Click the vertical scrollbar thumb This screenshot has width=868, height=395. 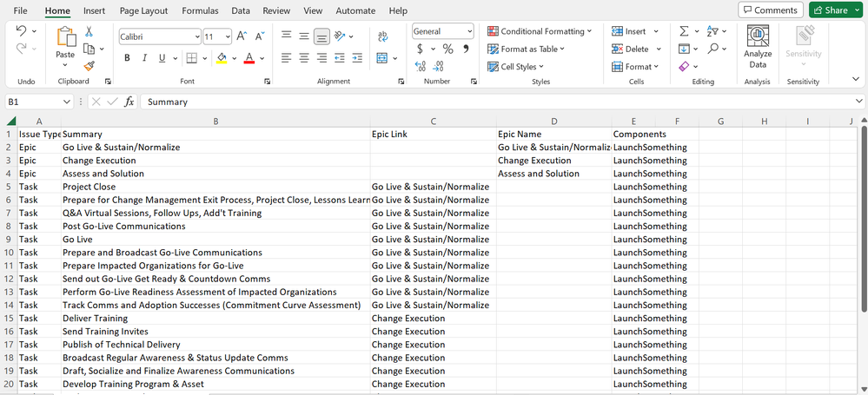click(x=865, y=217)
